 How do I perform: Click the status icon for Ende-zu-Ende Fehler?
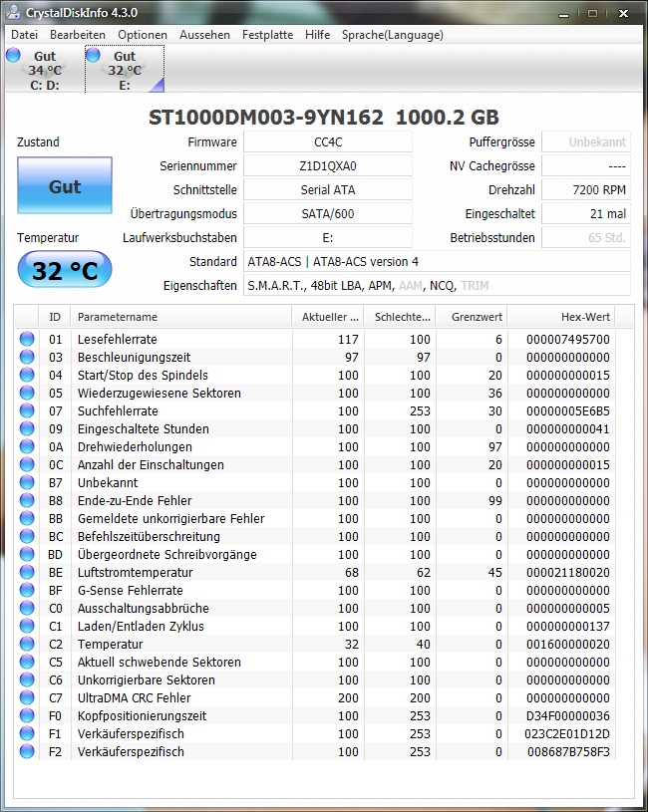click(x=27, y=500)
